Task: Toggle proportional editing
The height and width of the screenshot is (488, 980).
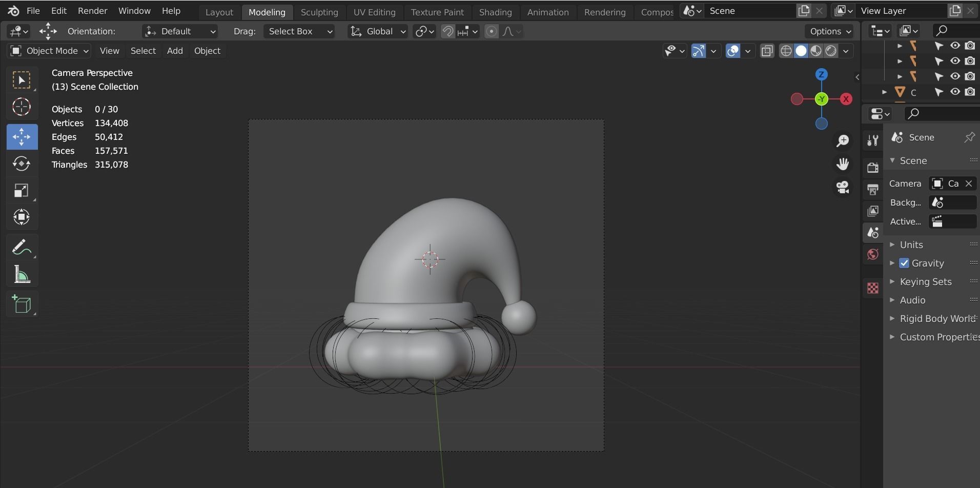Action: tap(492, 31)
